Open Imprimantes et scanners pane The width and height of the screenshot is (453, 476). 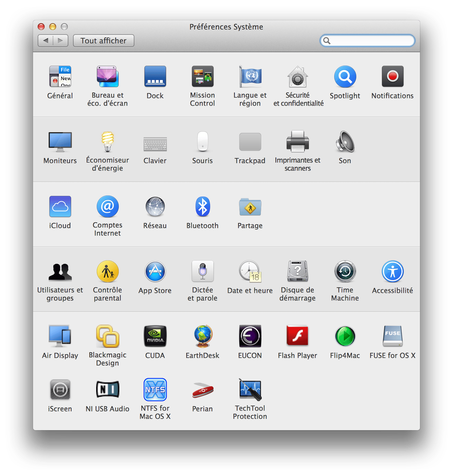(x=297, y=141)
